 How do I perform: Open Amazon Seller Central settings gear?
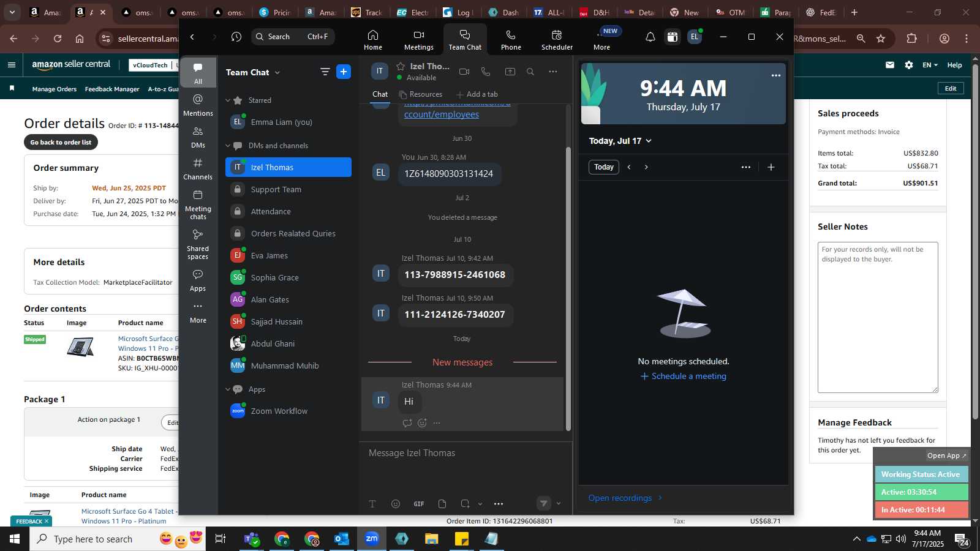909,65
